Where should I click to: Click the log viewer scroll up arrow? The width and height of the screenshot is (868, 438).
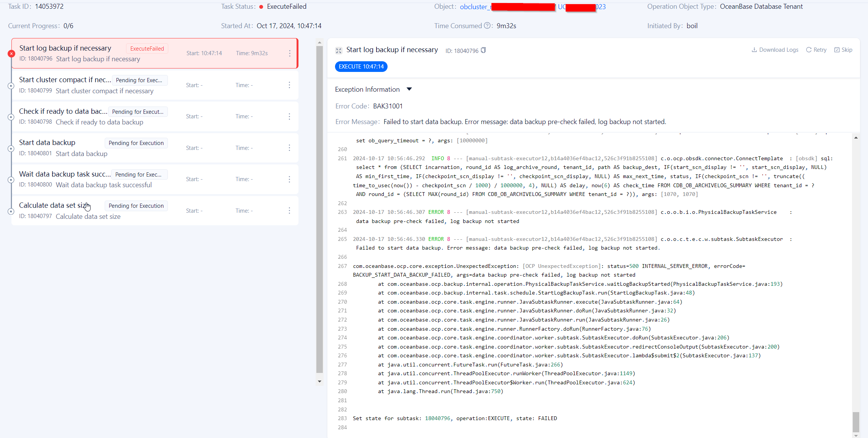856,138
